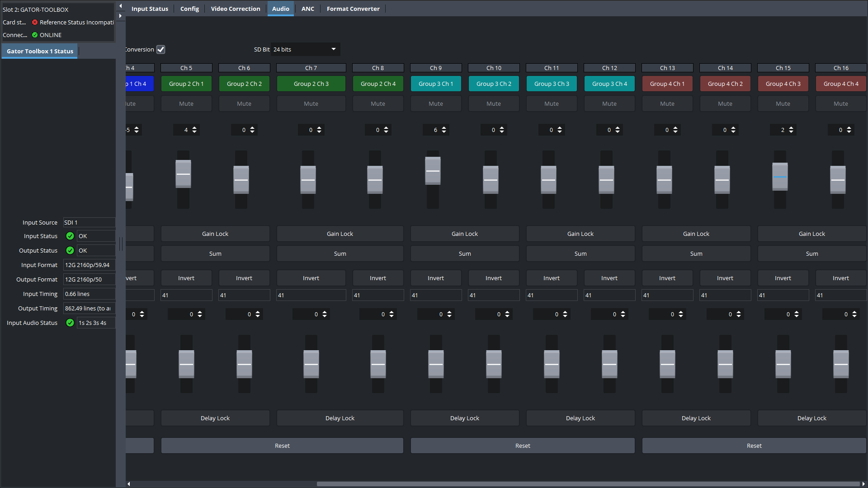Click the green Output Status OK icon
Image resolution: width=868 pixels, height=488 pixels.
pos(70,250)
